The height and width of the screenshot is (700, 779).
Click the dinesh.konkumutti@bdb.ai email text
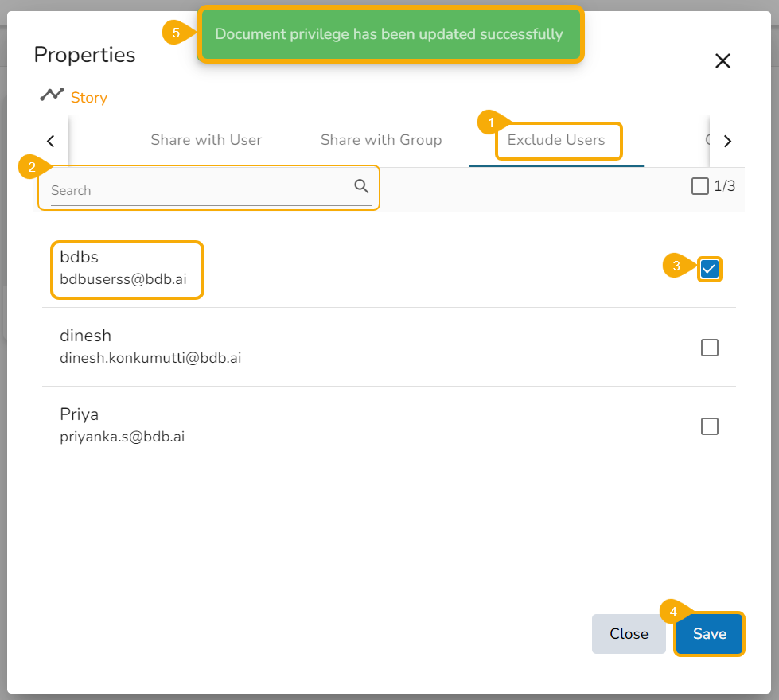coord(150,358)
